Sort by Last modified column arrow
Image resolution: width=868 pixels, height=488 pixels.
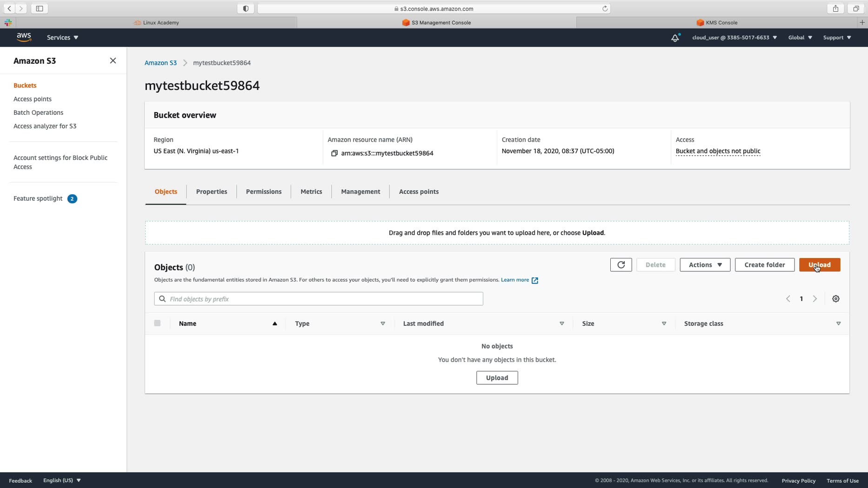tap(562, 324)
